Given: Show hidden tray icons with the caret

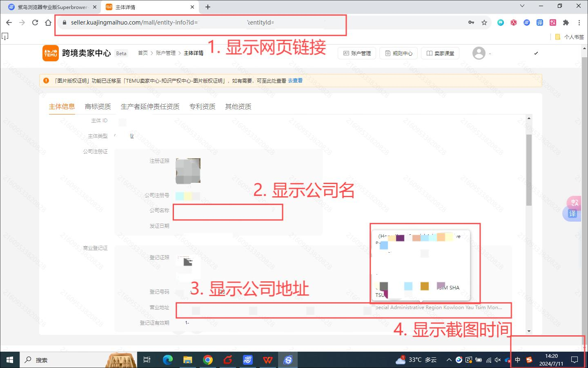Looking at the screenshot, I should (449, 360).
